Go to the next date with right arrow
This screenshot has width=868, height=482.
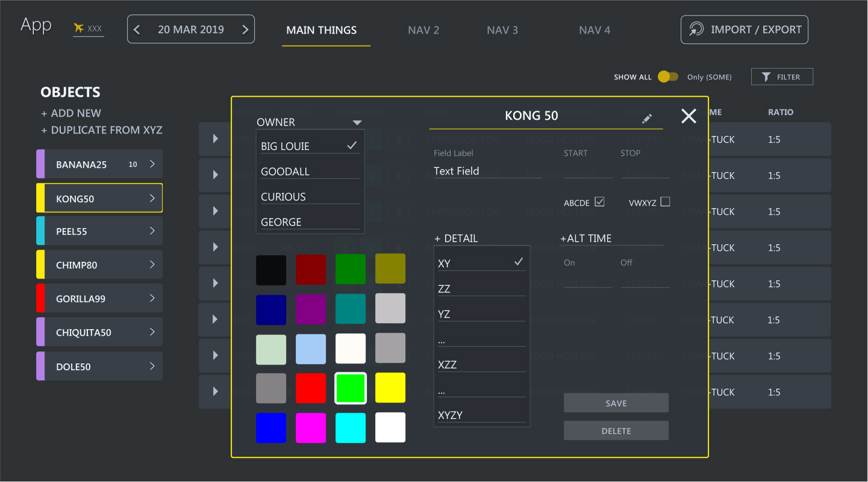(245, 29)
